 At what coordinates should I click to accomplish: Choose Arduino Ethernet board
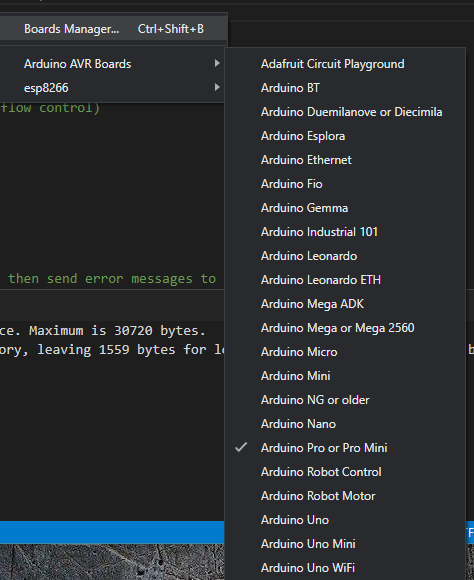pos(345,160)
